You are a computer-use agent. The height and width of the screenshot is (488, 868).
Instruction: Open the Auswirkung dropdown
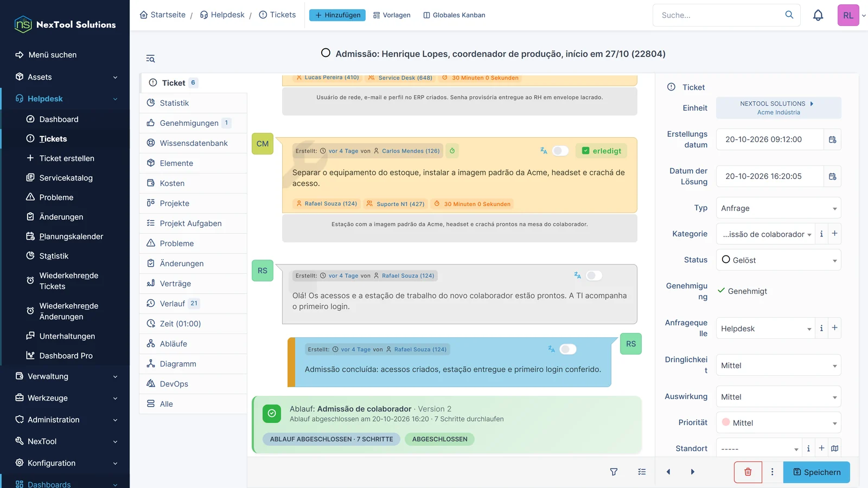[x=778, y=397]
